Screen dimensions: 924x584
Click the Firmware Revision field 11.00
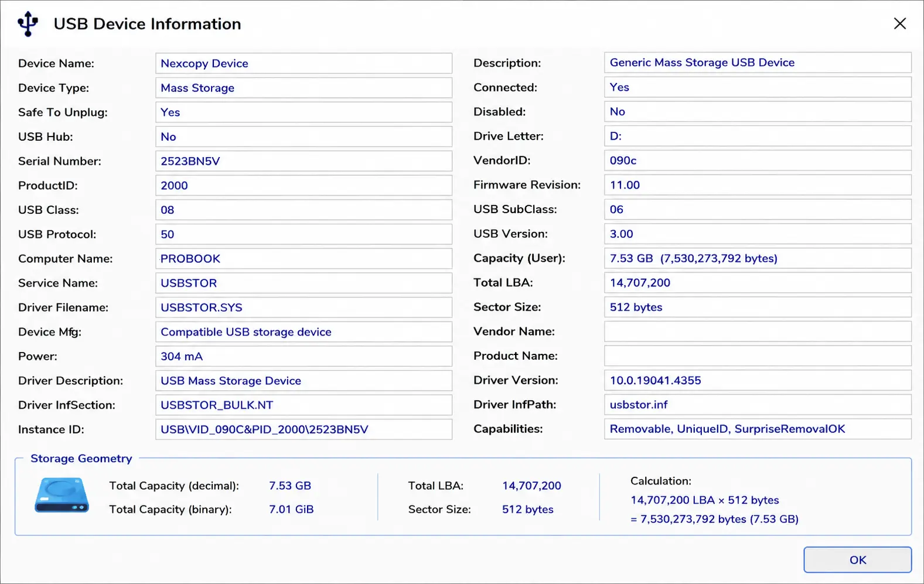[758, 185]
